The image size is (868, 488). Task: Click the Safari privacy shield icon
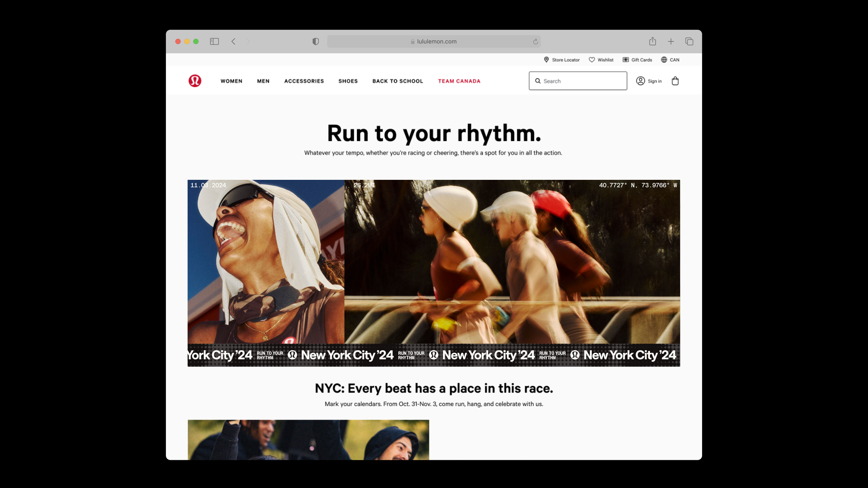pyautogui.click(x=315, y=42)
